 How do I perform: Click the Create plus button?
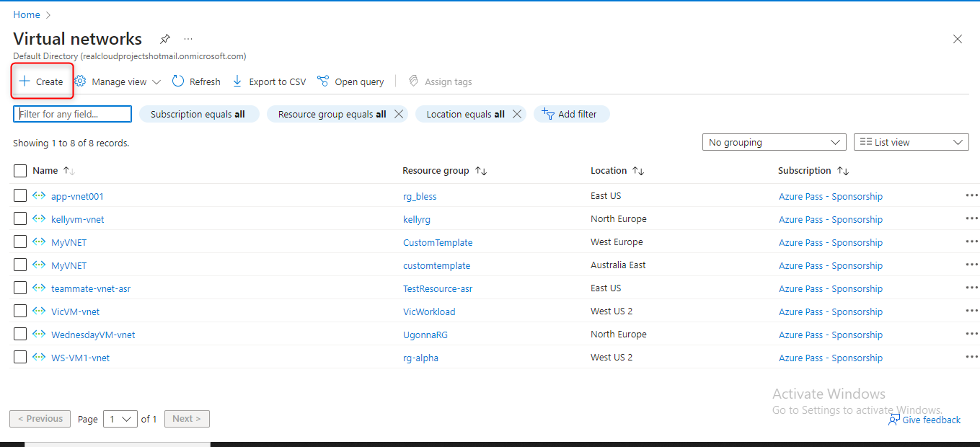coord(41,81)
